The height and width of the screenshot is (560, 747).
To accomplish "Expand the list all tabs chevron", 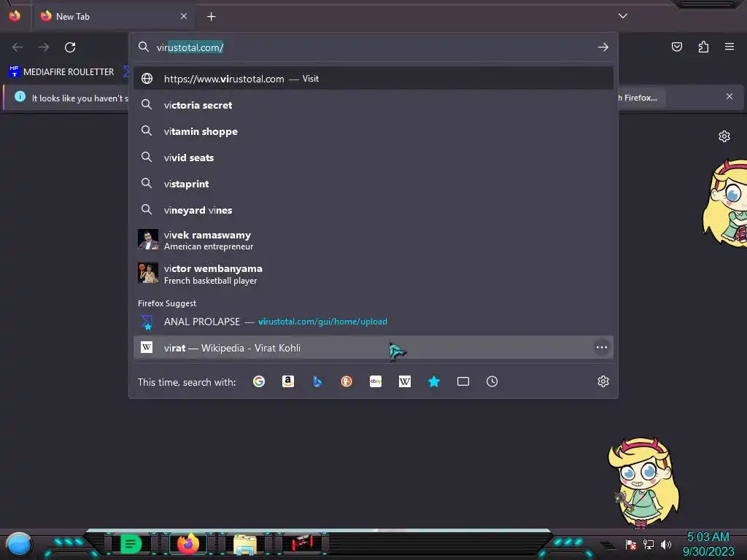I will coord(623,16).
